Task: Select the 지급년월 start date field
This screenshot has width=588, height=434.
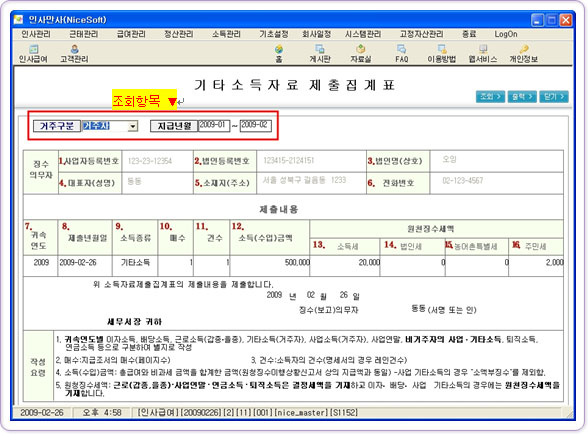Action: [214, 125]
